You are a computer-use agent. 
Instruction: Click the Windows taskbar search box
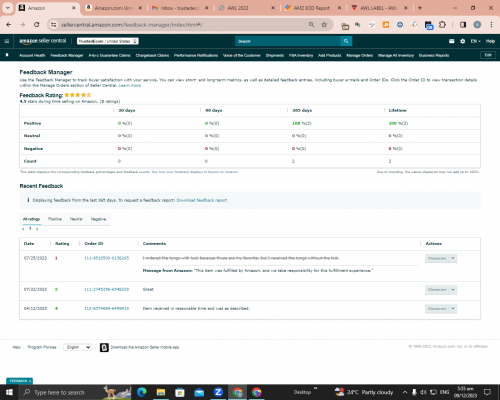click(x=60, y=392)
